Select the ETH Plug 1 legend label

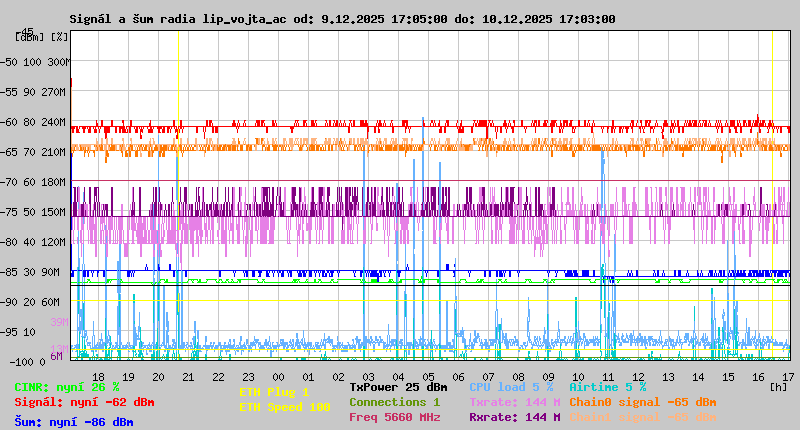[274, 393]
